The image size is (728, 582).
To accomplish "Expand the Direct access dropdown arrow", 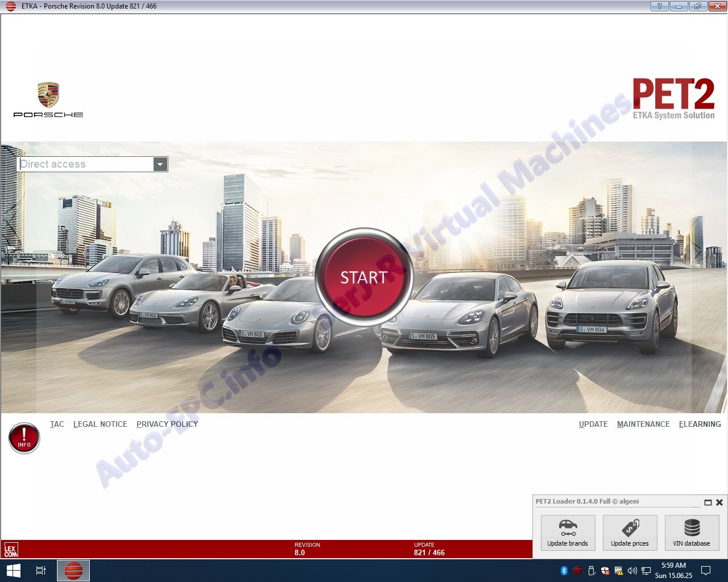I will tap(160, 164).
